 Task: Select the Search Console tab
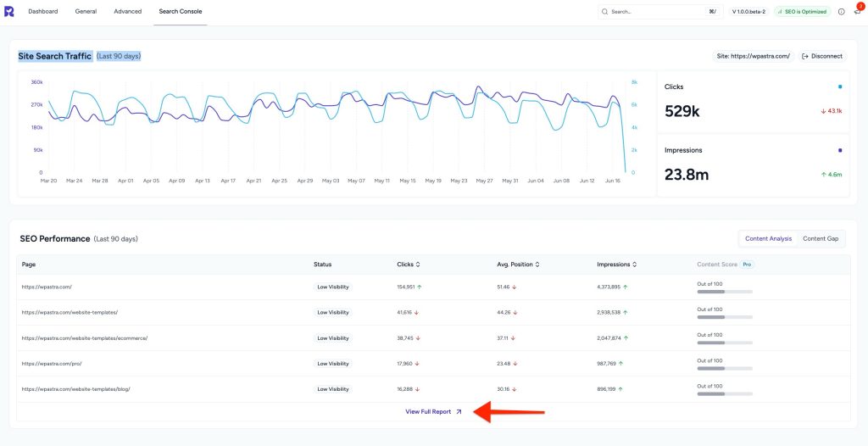(x=181, y=12)
